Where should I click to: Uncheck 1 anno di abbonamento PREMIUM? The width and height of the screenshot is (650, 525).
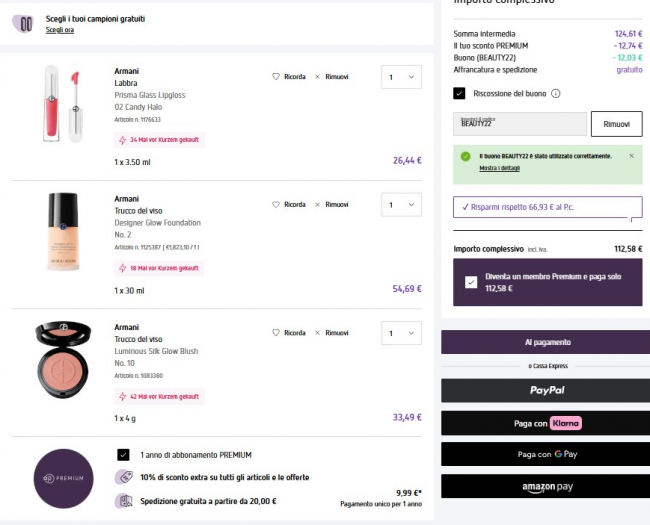pyautogui.click(x=123, y=454)
